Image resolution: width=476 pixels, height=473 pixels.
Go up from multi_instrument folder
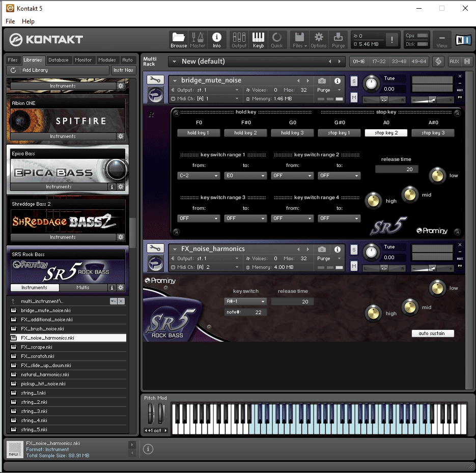tap(13, 301)
